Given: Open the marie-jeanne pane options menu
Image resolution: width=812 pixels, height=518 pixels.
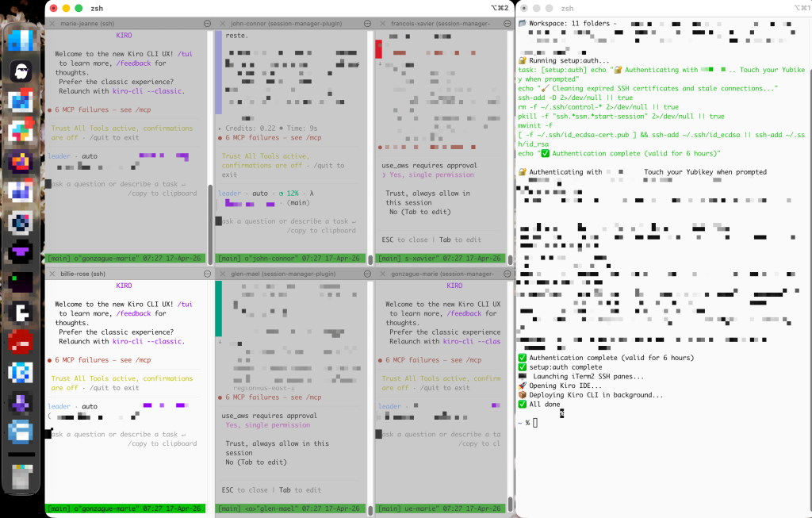Looking at the screenshot, I should point(208,24).
